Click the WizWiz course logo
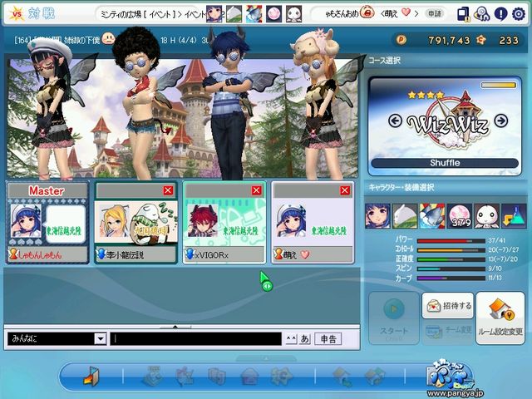532x399 pixels. [448, 121]
